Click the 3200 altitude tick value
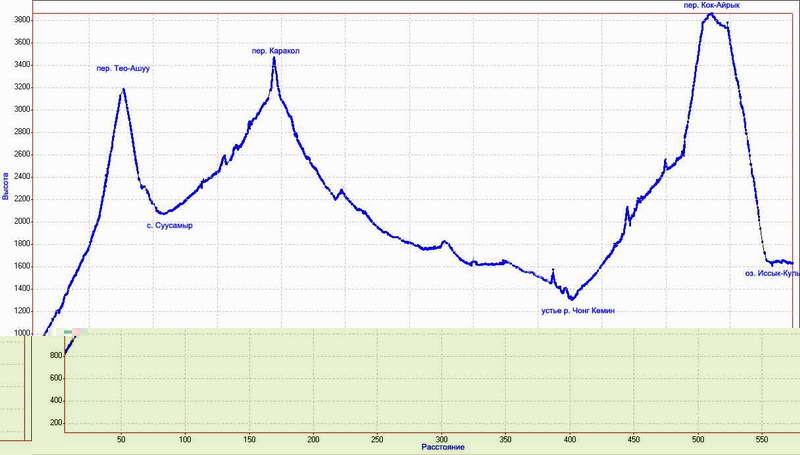 point(22,88)
